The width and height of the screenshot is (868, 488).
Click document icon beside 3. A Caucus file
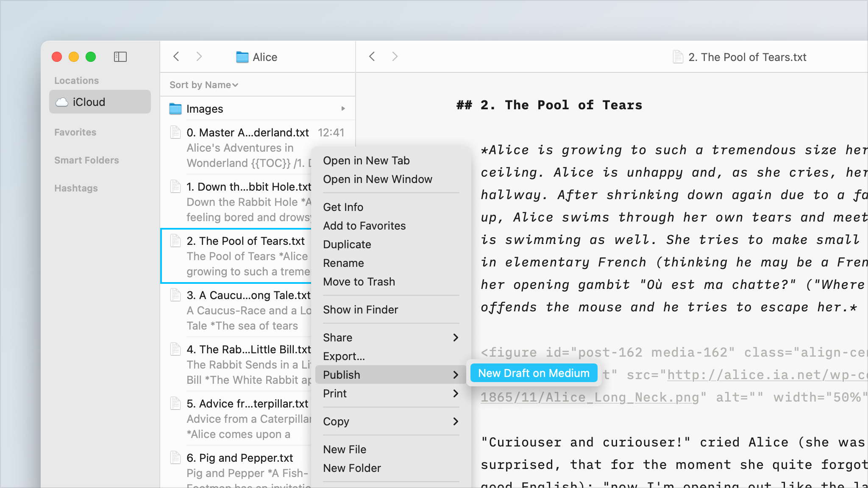click(175, 295)
